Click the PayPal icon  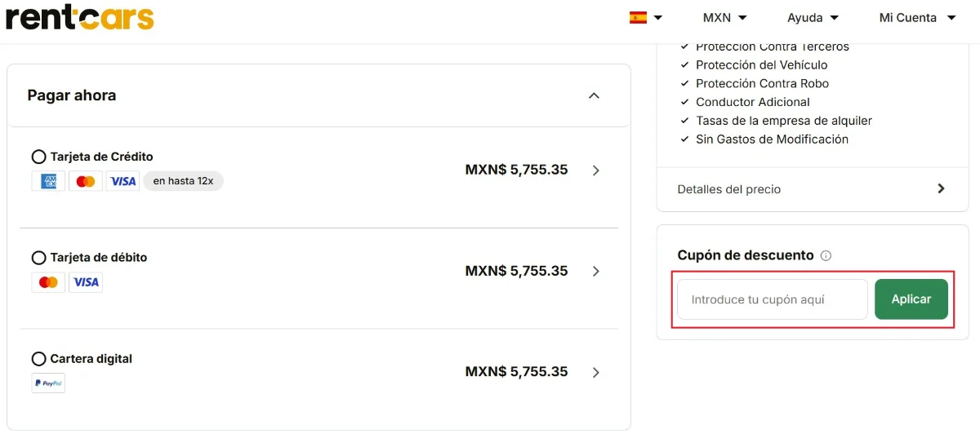point(48,383)
